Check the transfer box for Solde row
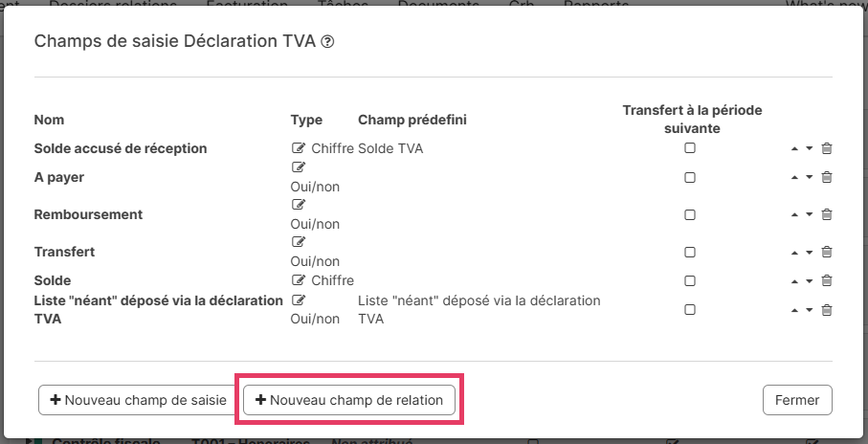This screenshot has width=868, height=444. [x=689, y=280]
